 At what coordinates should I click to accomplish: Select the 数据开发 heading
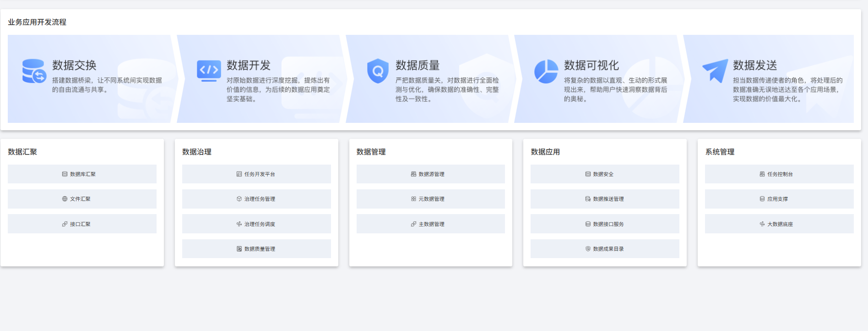click(x=249, y=65)
